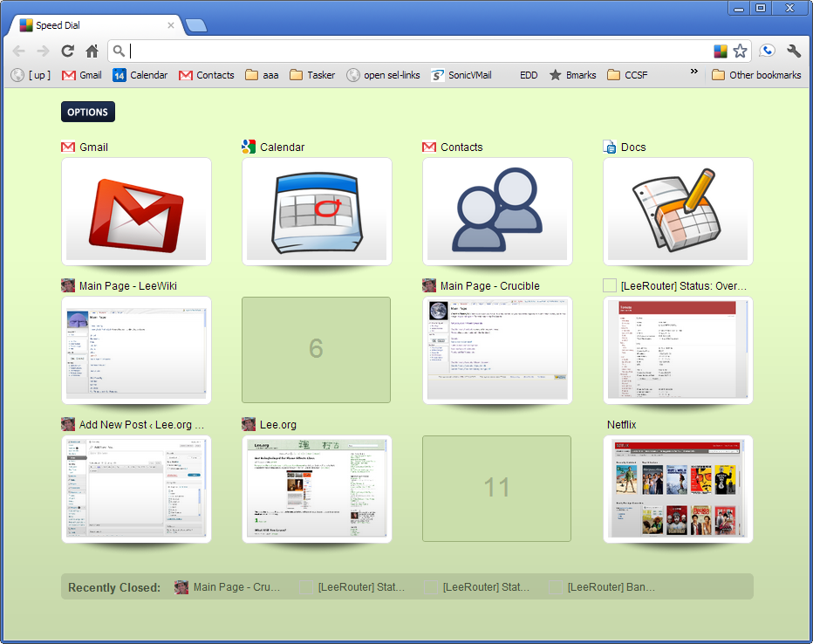Viewport: 813px width, 644px height.
Task: Open the Lee.org speed dial thumbnail
Action: 317,489
